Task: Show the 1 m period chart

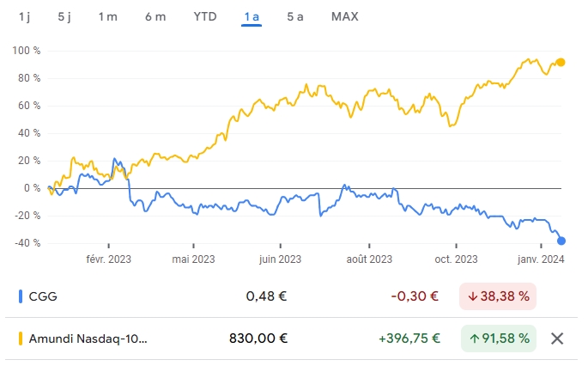Action: pyautogui.click(x=107, y=17)
